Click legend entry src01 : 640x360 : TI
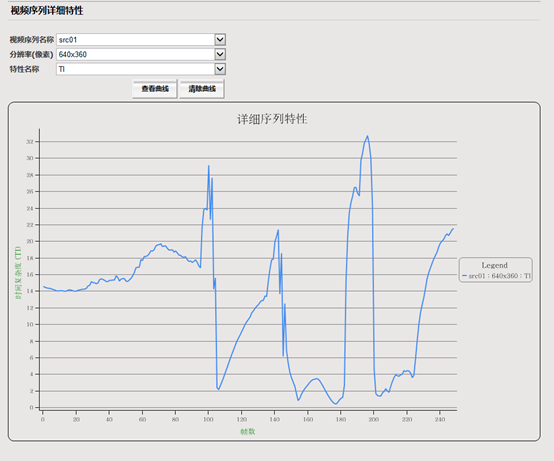 coord(496,276)
